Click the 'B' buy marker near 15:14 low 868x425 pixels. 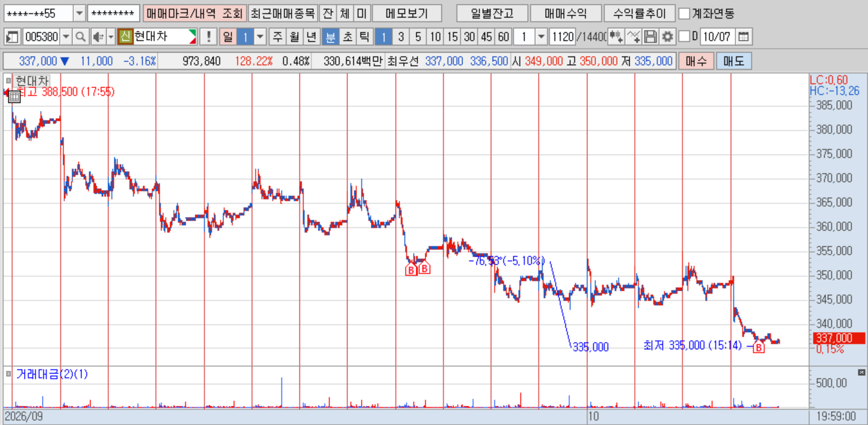[758, 347]
